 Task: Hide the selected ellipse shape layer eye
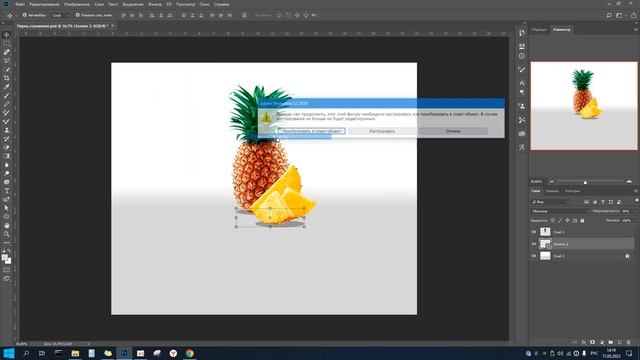[533, 244]
